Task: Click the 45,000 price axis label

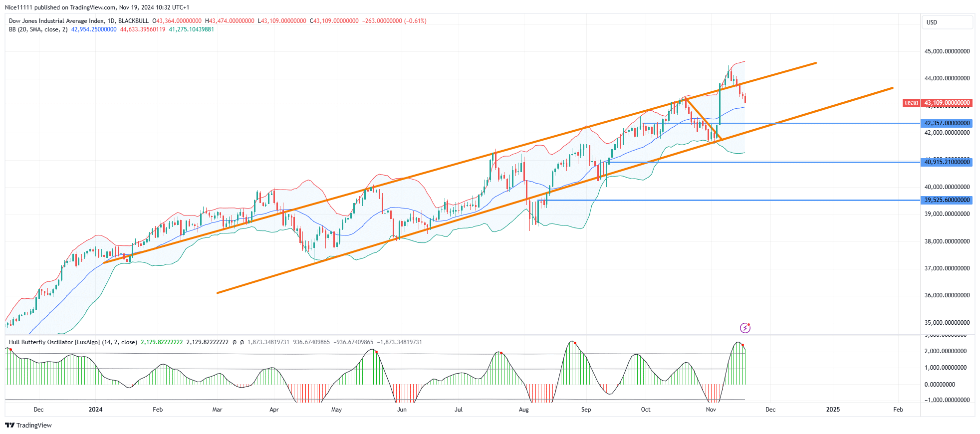Action: [x=947, y=51]
